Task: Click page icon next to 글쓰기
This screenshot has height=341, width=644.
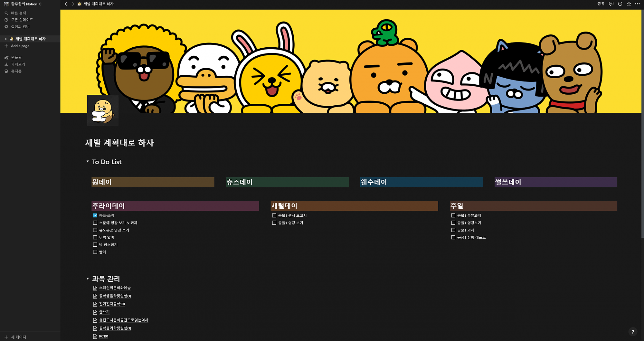Action: 95,312
